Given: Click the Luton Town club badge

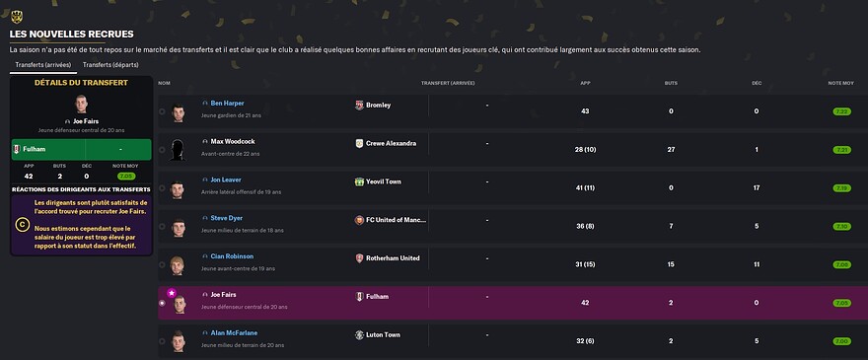Looking at the screenshot, I should click(x=359, y=335).
